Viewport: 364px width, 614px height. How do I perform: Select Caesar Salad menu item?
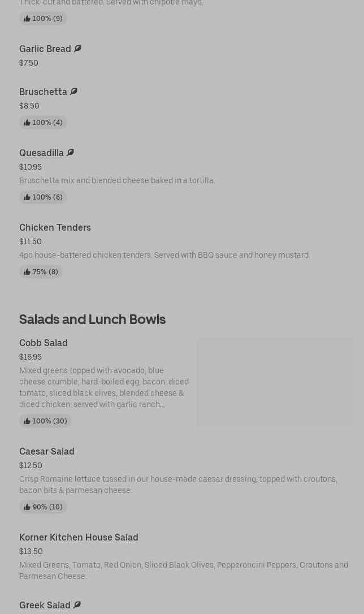[x=46, y=451]
